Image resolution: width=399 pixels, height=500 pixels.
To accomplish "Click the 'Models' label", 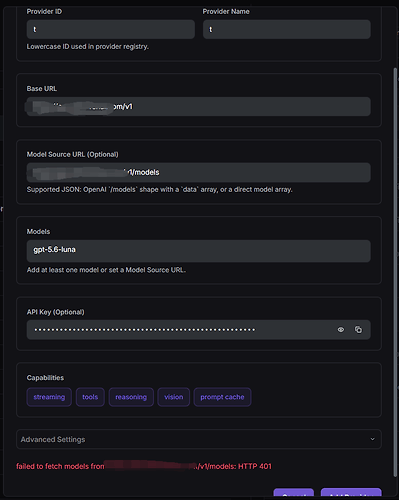I will click(x=38, y=232).
